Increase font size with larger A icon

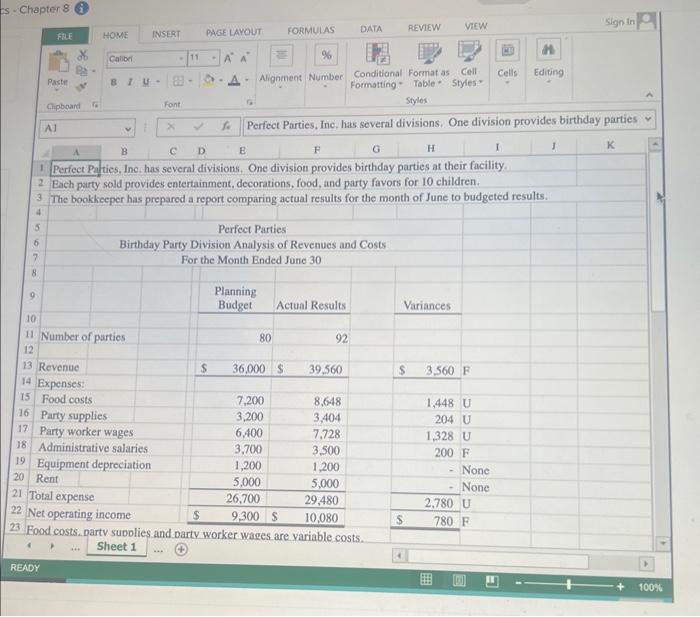(229, 58)
